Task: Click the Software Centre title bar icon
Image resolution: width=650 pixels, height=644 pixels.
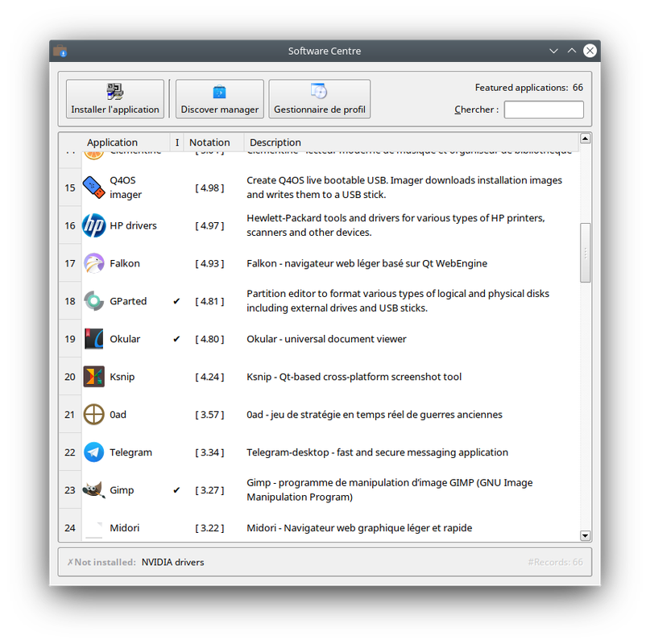Action: (60, 51)
